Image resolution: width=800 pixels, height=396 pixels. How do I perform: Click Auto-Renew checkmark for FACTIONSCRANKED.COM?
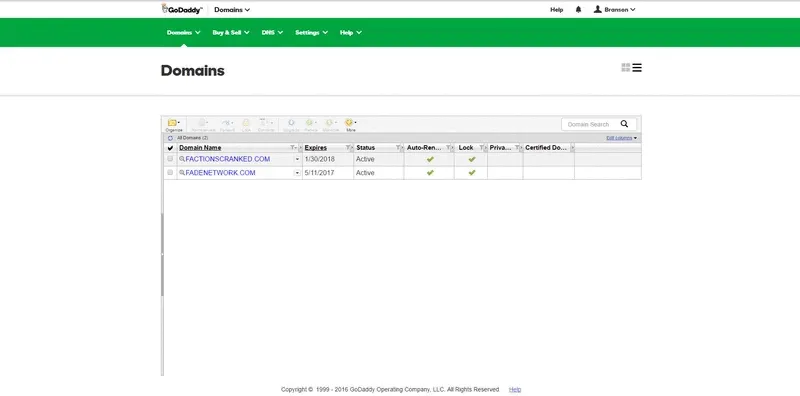pyautogui.click(x=430, y=159)
